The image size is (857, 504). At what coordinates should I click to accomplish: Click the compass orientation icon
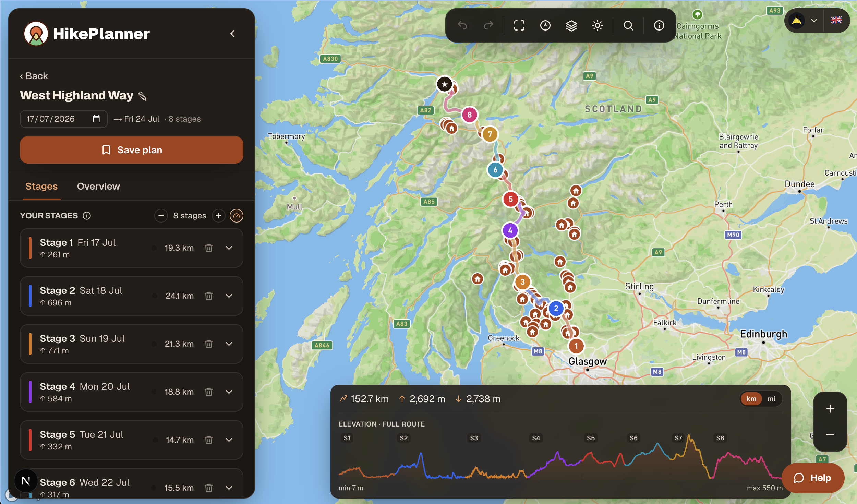coord(545,25)
